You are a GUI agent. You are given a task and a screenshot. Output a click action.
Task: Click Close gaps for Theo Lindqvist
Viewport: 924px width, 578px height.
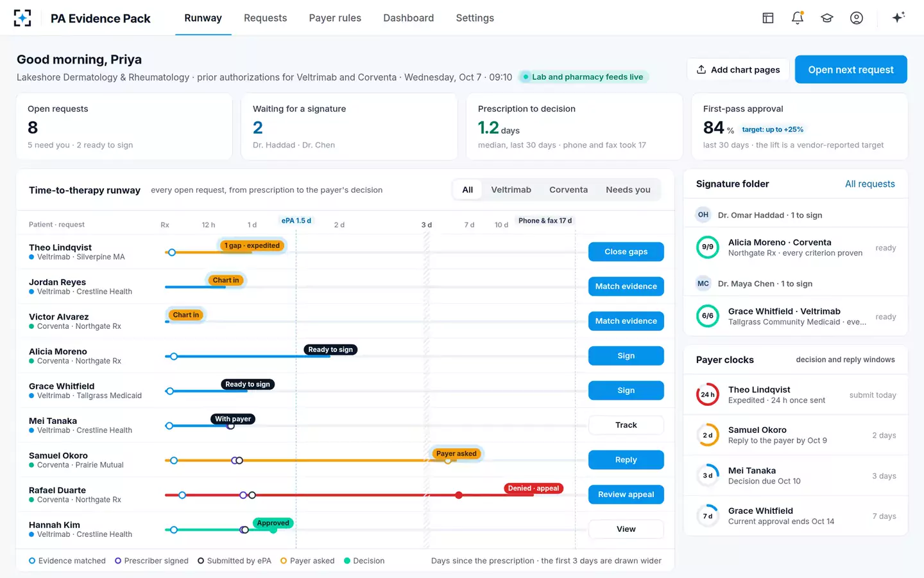click(x=626, y=252)
